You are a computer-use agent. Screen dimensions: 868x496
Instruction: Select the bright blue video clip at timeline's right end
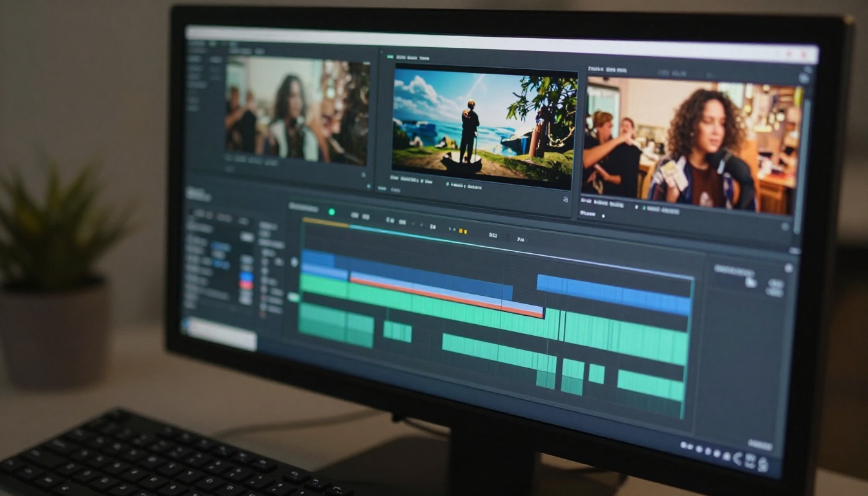pos(614,294)
